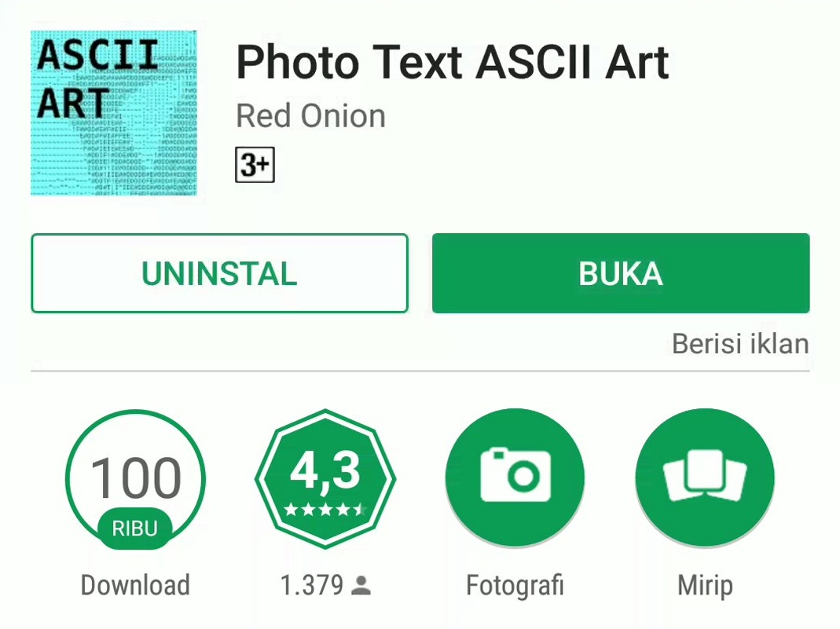Tap the Berisi iklan label
This screenshot has width=840, height=629.
click(x=740, y=344)
